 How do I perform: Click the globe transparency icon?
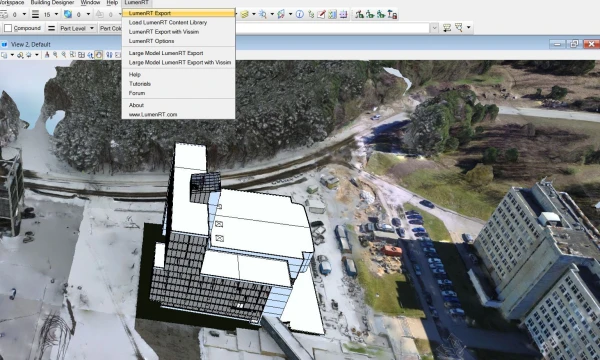68,15
